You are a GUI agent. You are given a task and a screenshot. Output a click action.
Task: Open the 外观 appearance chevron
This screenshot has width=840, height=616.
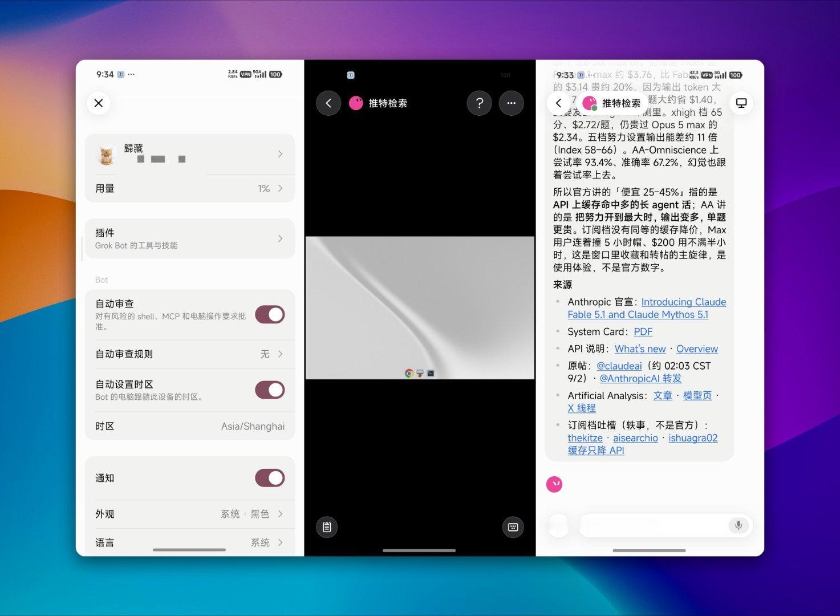click(x=280, y=514)
